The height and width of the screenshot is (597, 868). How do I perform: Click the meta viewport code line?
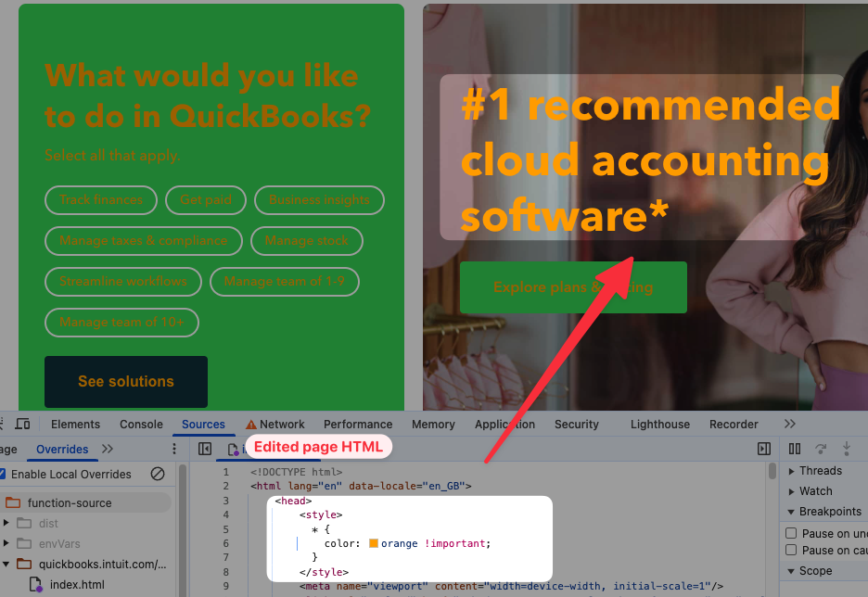[x=512, y=586]
